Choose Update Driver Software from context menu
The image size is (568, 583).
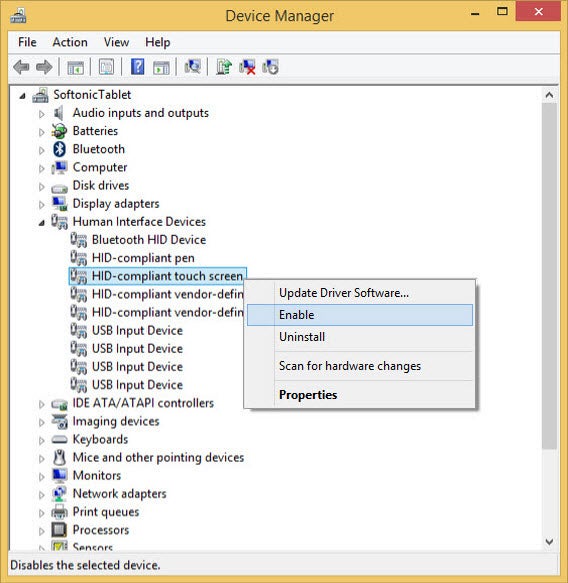click(360, 293)
